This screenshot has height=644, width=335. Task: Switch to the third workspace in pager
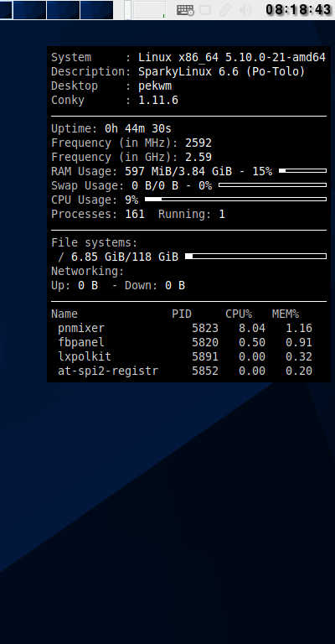(63, 10)
